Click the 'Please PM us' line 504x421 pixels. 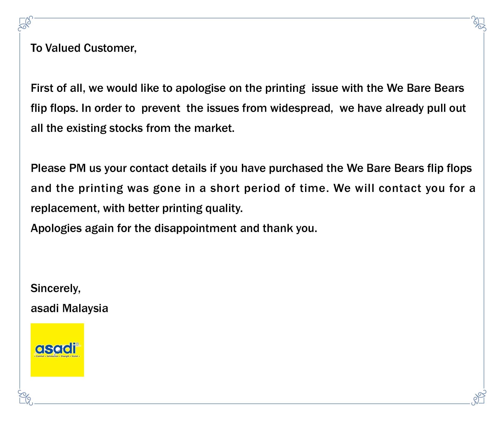point(251,168)
